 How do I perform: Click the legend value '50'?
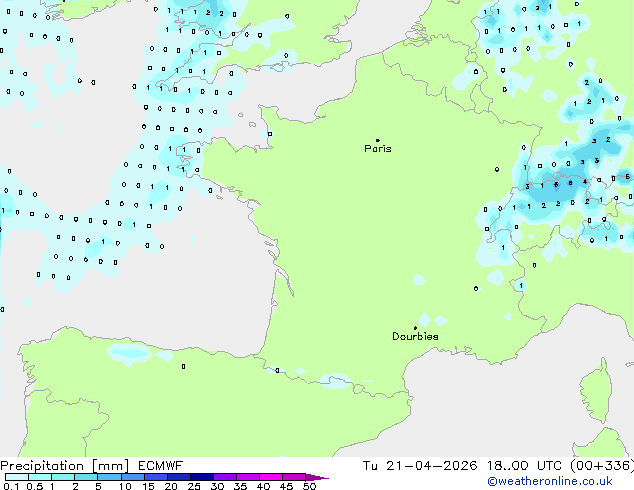click(309, 486)
